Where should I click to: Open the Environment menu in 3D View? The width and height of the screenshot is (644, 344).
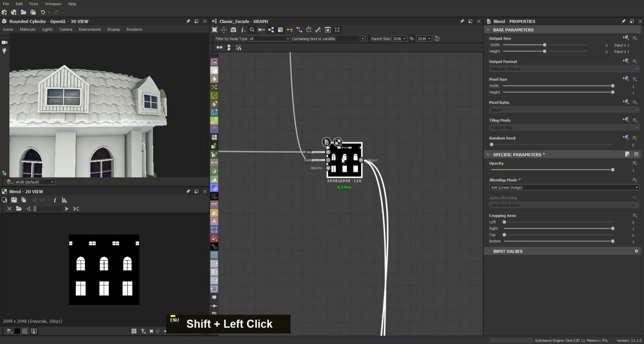click(x=90, y=30)
